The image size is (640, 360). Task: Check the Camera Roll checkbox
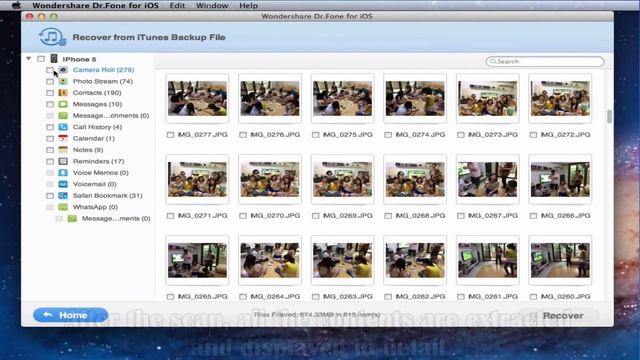[x=50, y=70]
